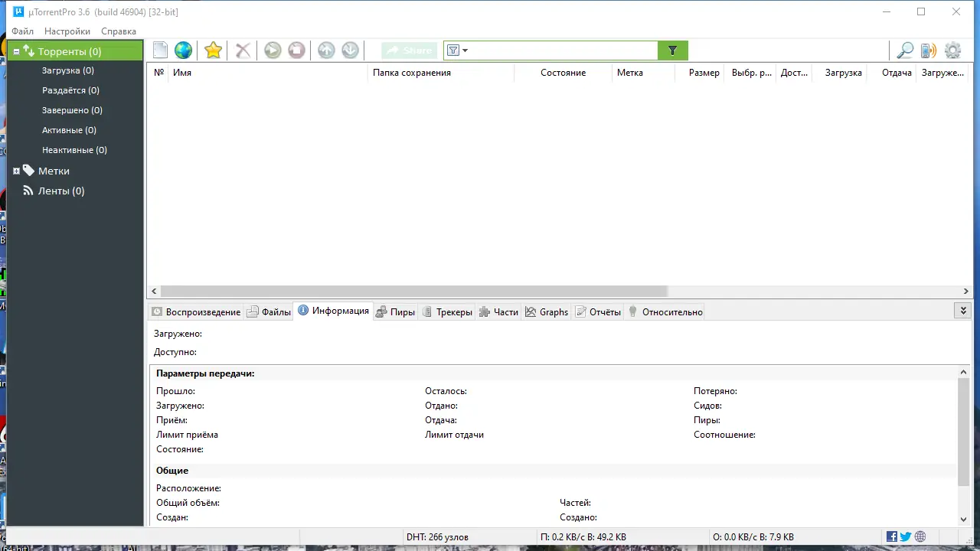This screenshot has height=551, width=980.
Task: Click the green filter search button
Action: pyautogui.click(x=672, y=51)
